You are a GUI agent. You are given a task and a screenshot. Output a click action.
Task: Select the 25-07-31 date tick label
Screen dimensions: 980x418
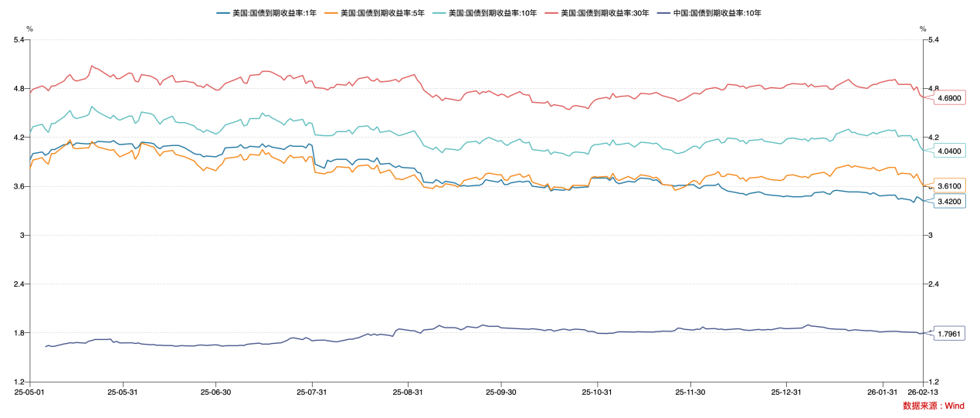[312, 393]
